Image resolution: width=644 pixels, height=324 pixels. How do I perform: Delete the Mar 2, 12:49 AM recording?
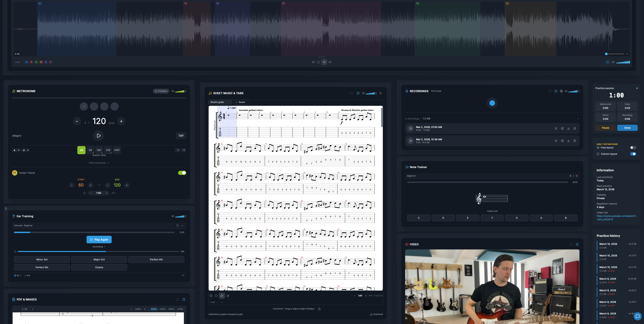575,141
